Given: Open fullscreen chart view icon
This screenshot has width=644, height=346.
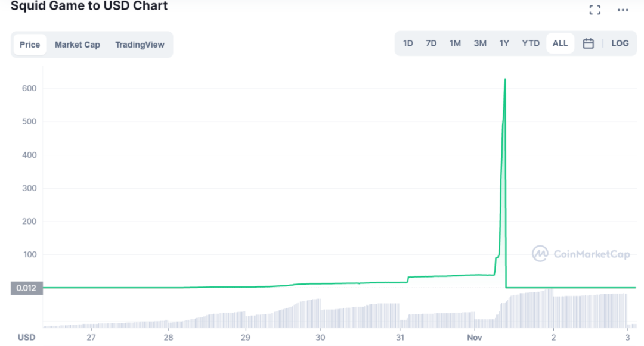Looking at the screenshot, I should click(594, 10).
